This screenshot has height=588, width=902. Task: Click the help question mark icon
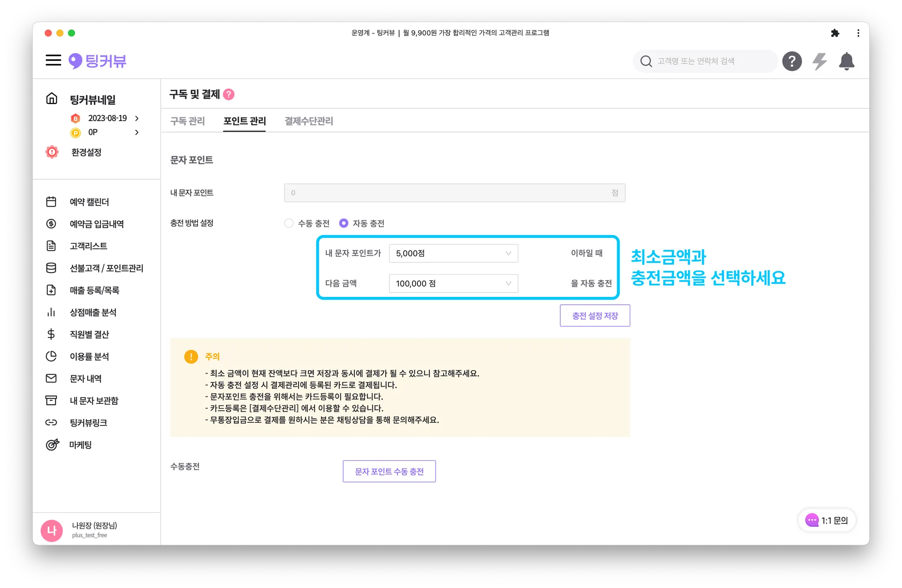(792, 61)
